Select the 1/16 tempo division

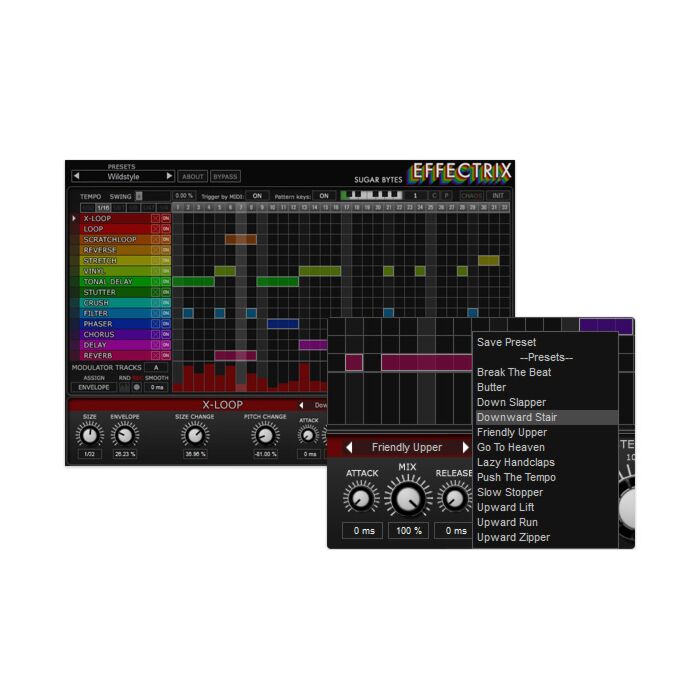pyautogui.click(x=103, y=208)
